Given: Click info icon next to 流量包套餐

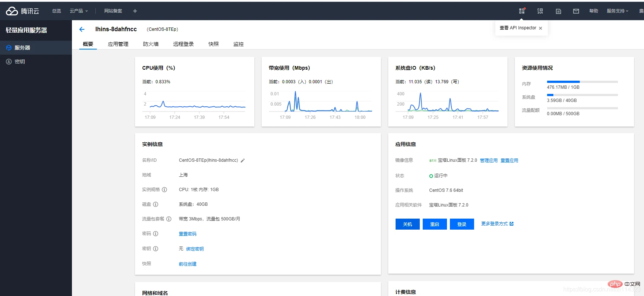Looking at the screenshot, I should point(169,219).
